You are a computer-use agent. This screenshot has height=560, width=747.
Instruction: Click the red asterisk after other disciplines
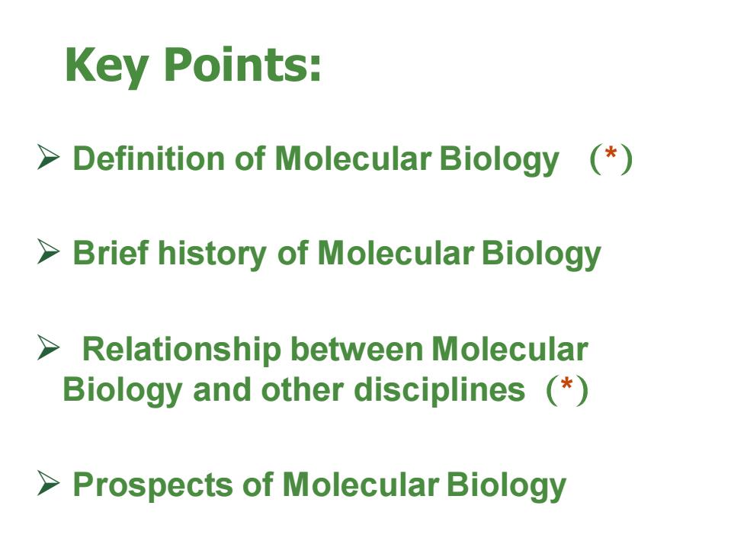point(566,384)
